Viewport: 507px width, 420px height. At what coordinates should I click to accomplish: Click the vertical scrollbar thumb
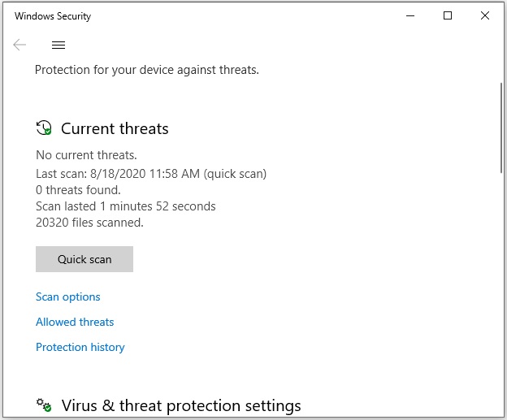[x=501, y=128]
